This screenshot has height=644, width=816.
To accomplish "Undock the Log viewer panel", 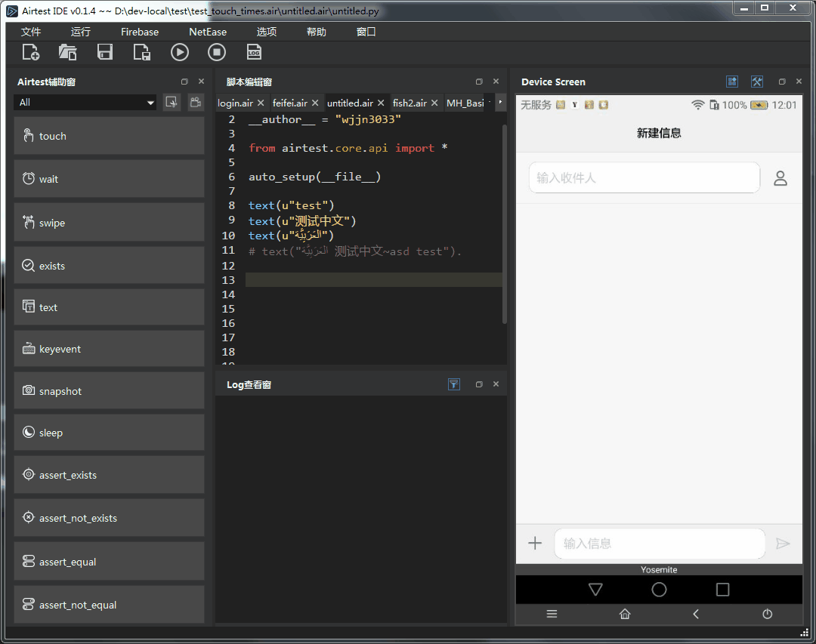I will (479, 384).
